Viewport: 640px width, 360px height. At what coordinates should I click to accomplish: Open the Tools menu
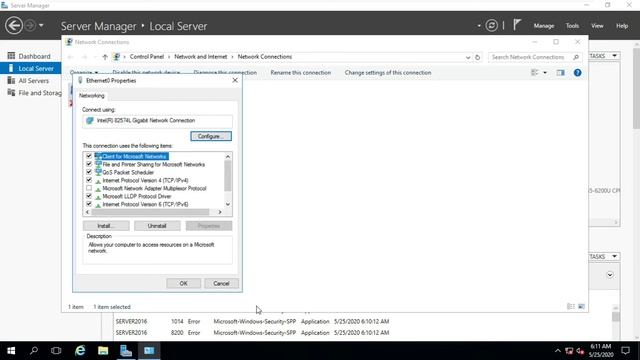pos(572,26)
